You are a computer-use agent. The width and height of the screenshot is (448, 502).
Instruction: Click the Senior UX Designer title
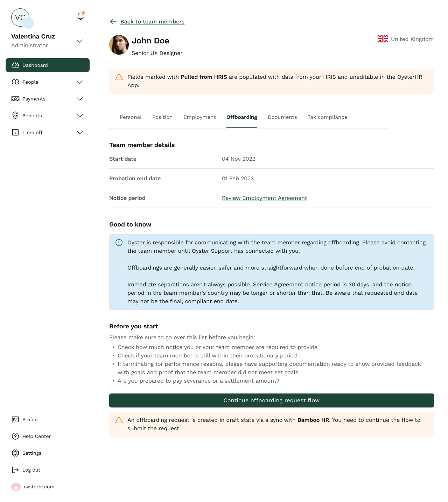point(157,53)
